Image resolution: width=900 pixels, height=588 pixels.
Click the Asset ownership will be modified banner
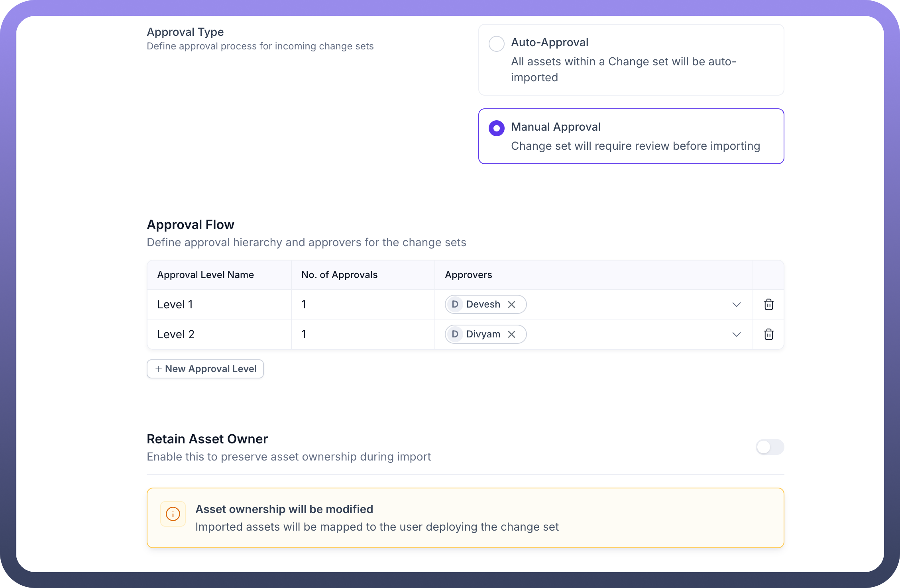tap(465, 518)
